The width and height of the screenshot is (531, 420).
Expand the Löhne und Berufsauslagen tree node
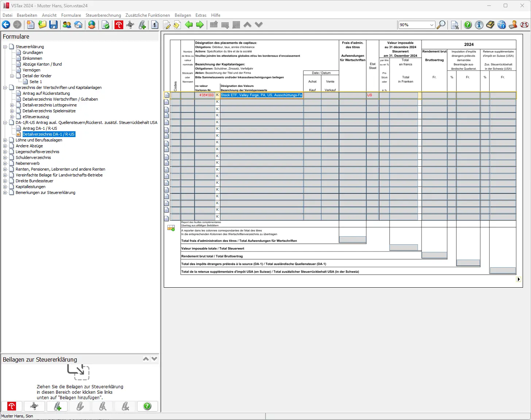point(5,140)
